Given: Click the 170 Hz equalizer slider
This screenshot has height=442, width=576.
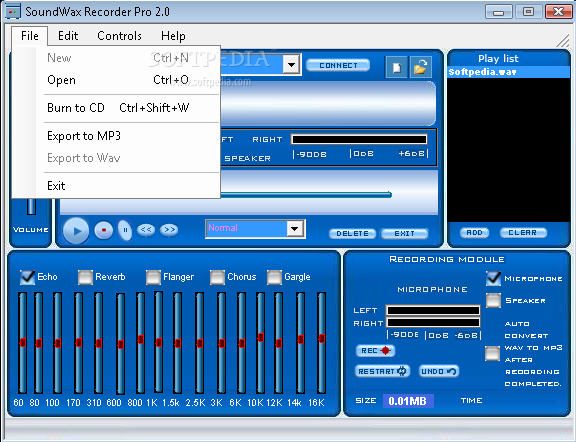Looking at the screenshot, I should [79, 343].
